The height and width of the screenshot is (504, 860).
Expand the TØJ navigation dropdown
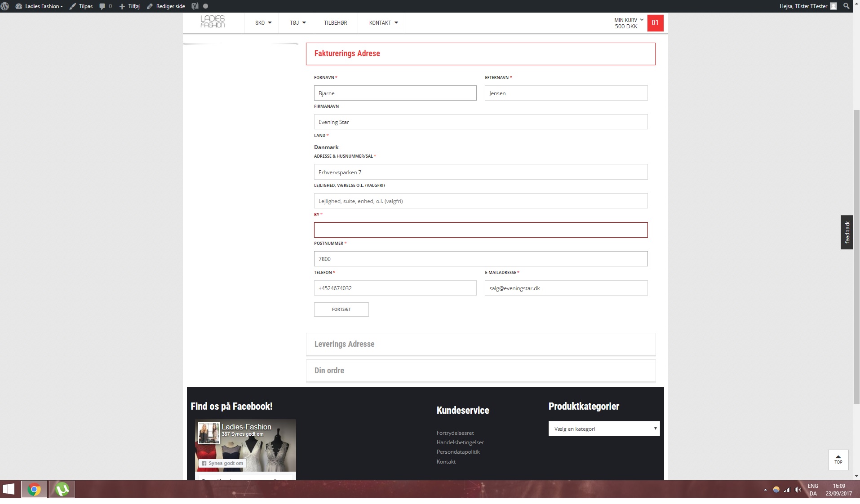297,23
